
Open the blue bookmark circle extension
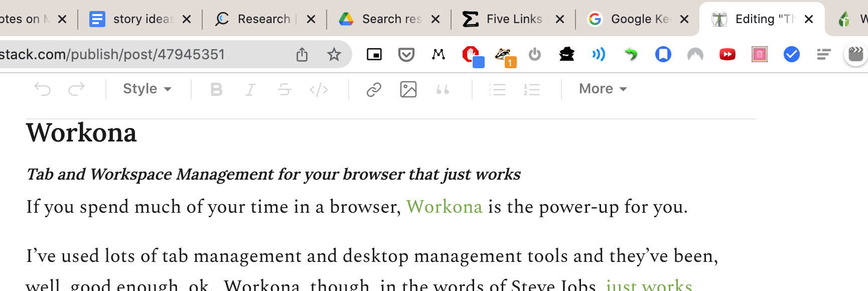pos(663,54)
